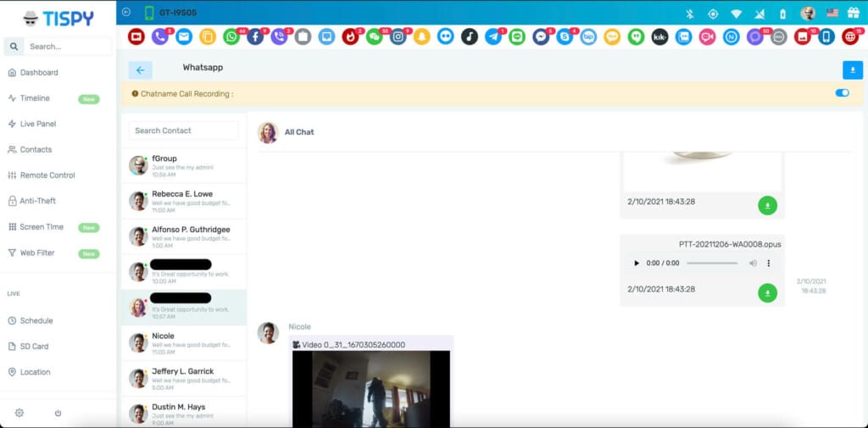868x428 pixels.
Task: Play the PTT-20211206-WA0008.opus audio
Action: click(x=637, y=264)
